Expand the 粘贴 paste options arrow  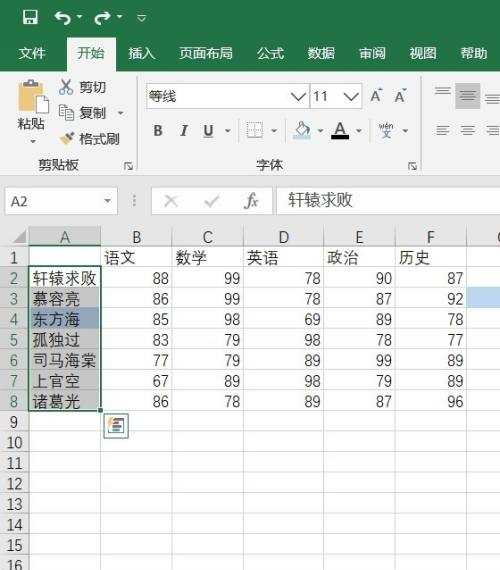coord(33,141)
